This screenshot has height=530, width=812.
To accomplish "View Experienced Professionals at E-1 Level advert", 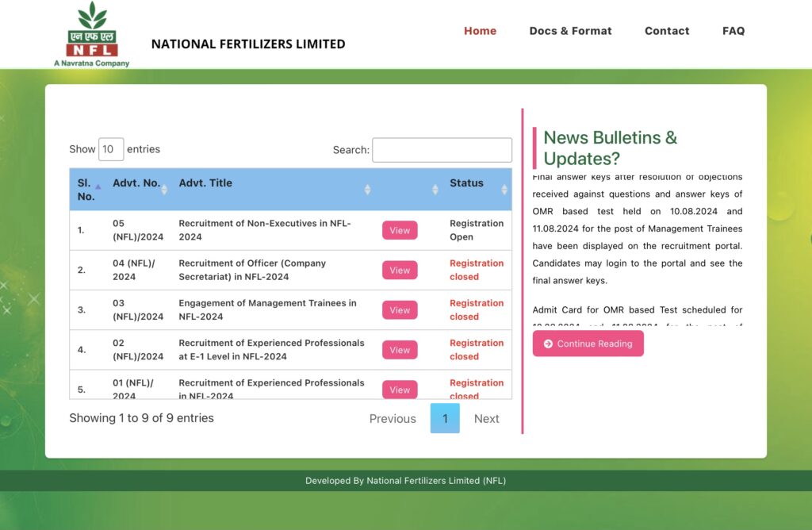I will coord(400,350).
